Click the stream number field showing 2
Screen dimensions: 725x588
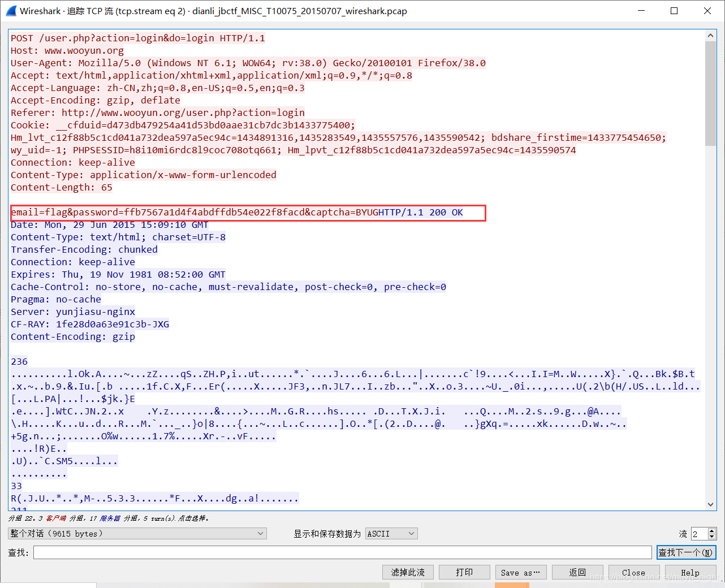(x=700, y=534)
